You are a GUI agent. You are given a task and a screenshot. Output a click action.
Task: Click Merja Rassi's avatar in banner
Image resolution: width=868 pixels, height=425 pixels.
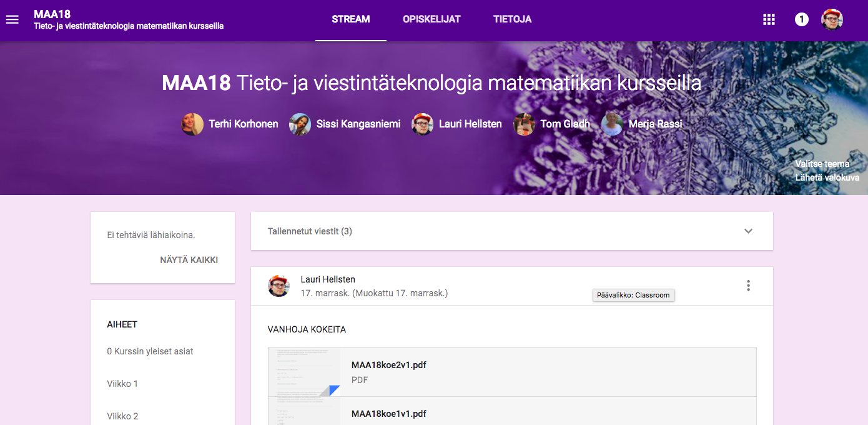[613, 124]
